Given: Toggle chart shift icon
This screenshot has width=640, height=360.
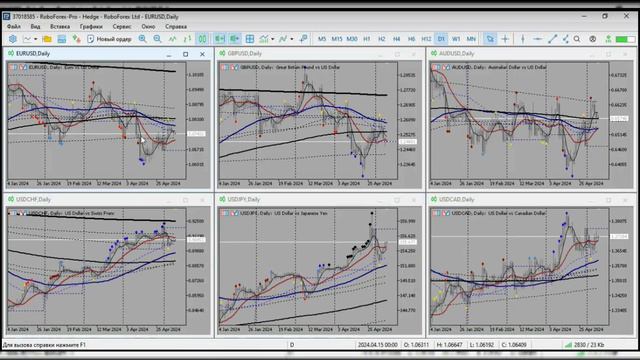Looking at the screenshot, I should (x=235, y=39).
